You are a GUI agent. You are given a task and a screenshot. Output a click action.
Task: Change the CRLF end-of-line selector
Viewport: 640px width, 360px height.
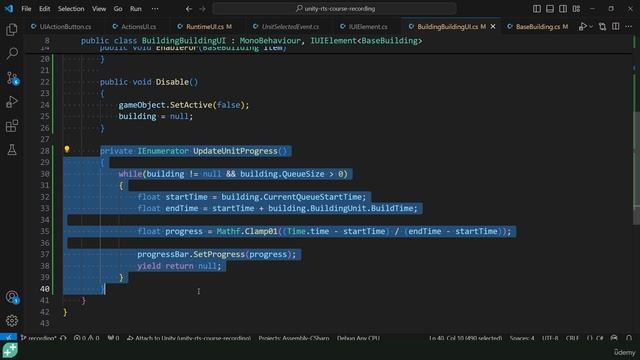[x=572, y=338]
